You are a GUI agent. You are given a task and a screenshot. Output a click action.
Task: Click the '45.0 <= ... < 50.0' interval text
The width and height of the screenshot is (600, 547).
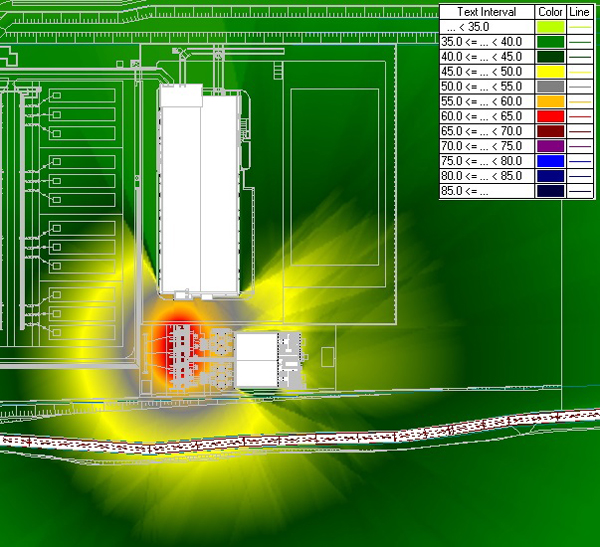(481, 72)
